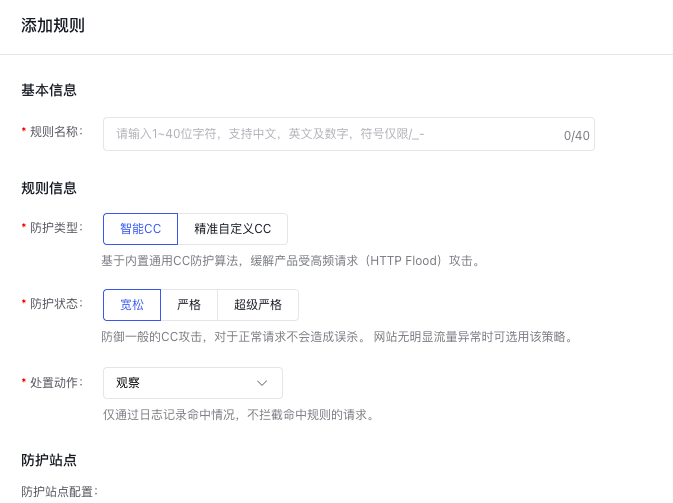This screenshot has height=503, width=673.
Task: Click the 规则信息 section heading
Action: coord(49,188)
